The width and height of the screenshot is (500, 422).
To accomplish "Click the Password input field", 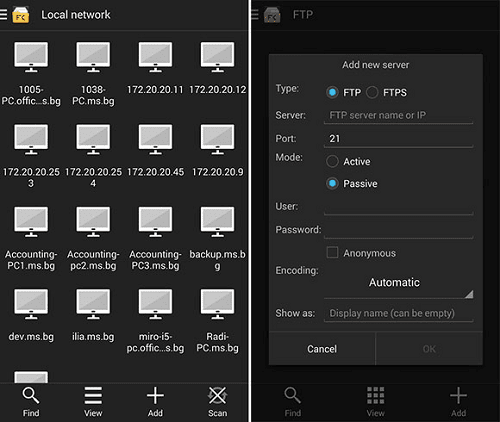I will point(399,230).
